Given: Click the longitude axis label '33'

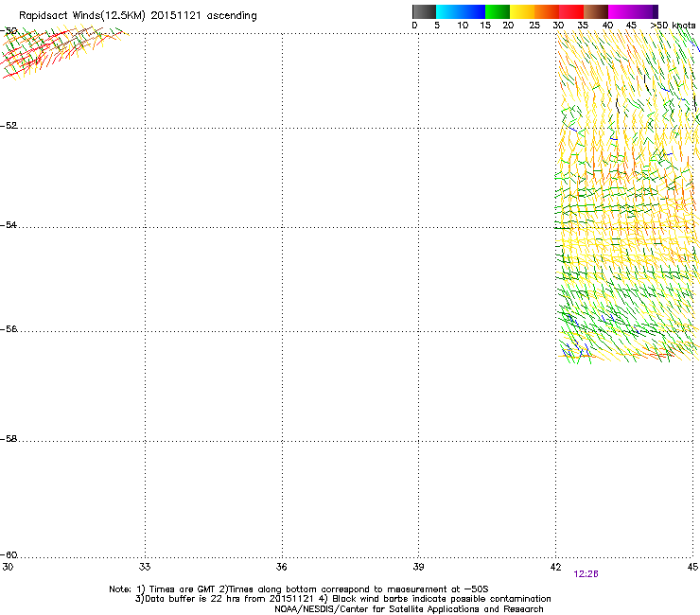Looking at the screenshot, I should (145, 567).
